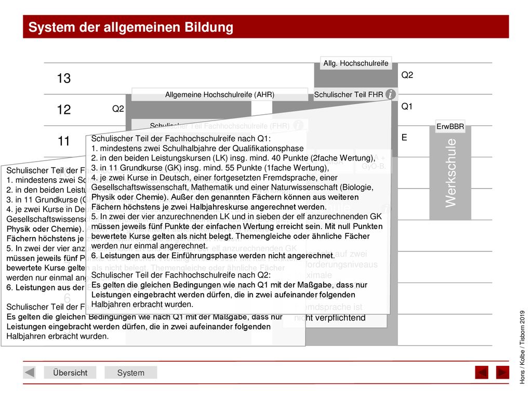Screen dimensions: 532x399
Task: Click the grey back arrow beside Übersicht
Action: pos(30,372)
